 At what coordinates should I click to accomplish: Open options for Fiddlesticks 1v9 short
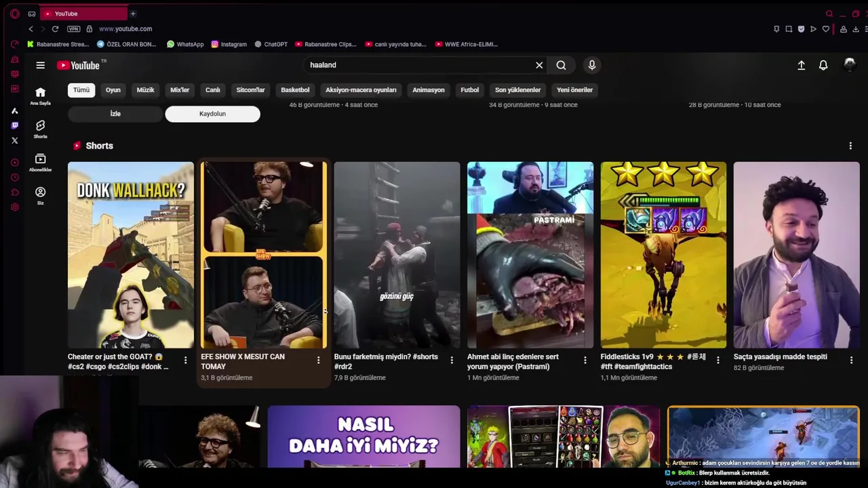coord(718,361)
